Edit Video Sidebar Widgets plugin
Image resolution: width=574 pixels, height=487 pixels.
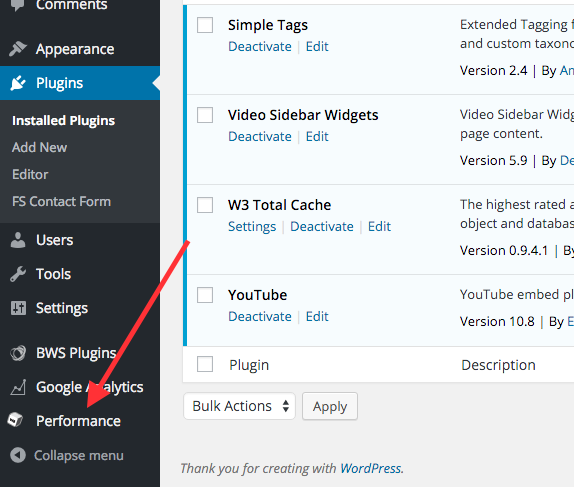pyautogui.click(x=317, y=137)
